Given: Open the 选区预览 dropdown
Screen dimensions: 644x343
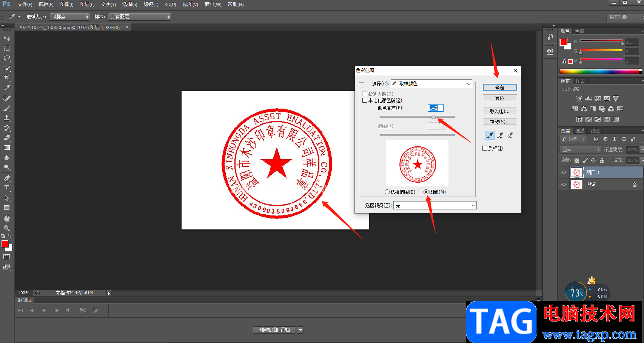Looking at the screenshot, I should tap(435, 205).
